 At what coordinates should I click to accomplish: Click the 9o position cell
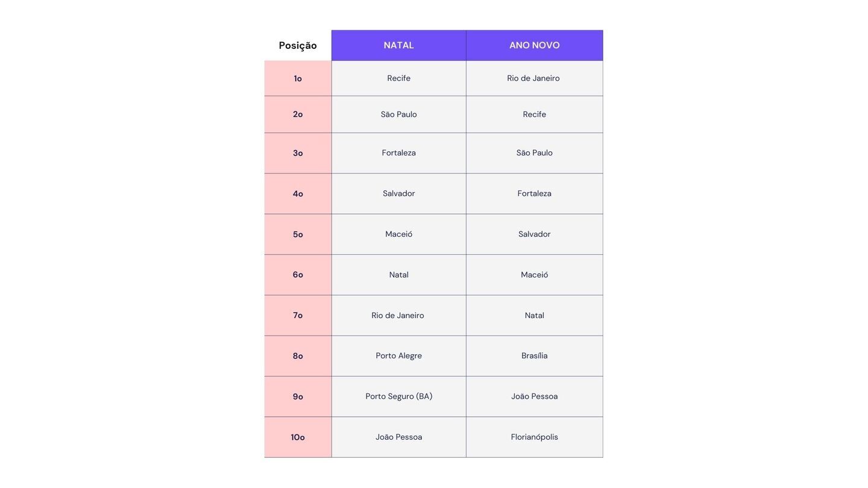click(x=298, y=396)
